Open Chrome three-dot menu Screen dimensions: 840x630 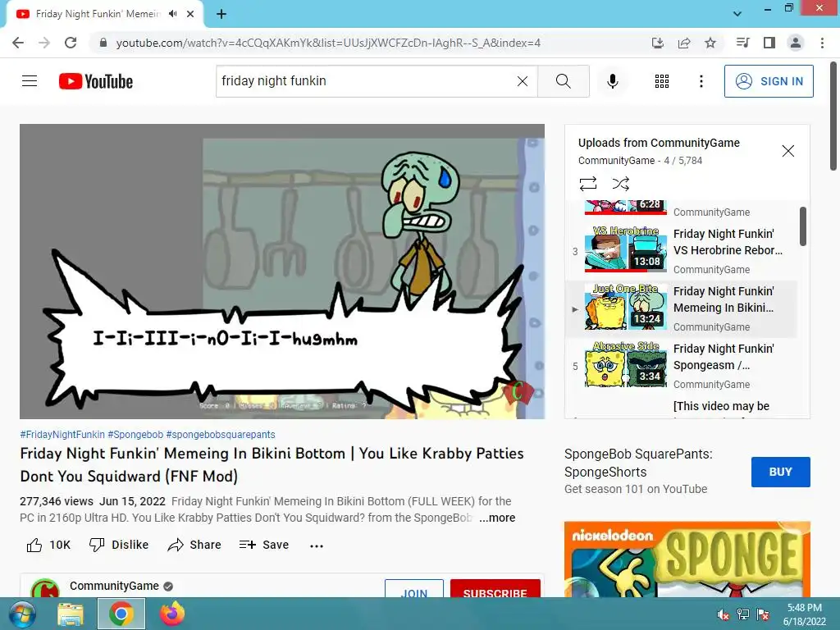(x=822, y=43)
